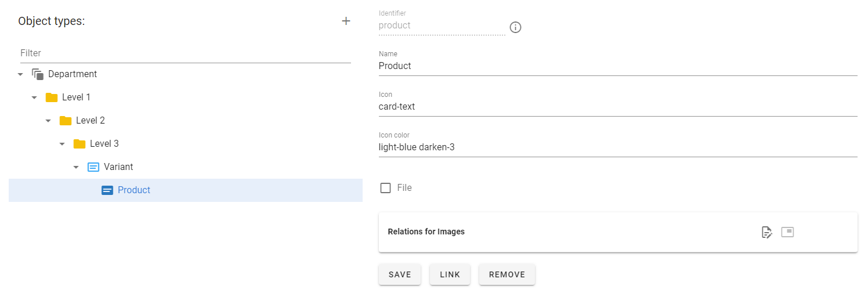
Task: Click the info icon beside Identifier
Action: coord(515,27)
